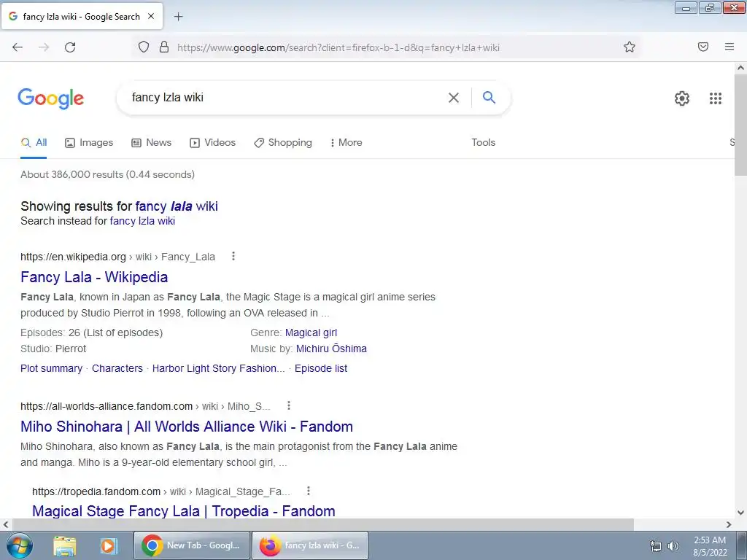Click the 'Studio: Pierrot' text

pyautogui.click(x=53, y=349)
